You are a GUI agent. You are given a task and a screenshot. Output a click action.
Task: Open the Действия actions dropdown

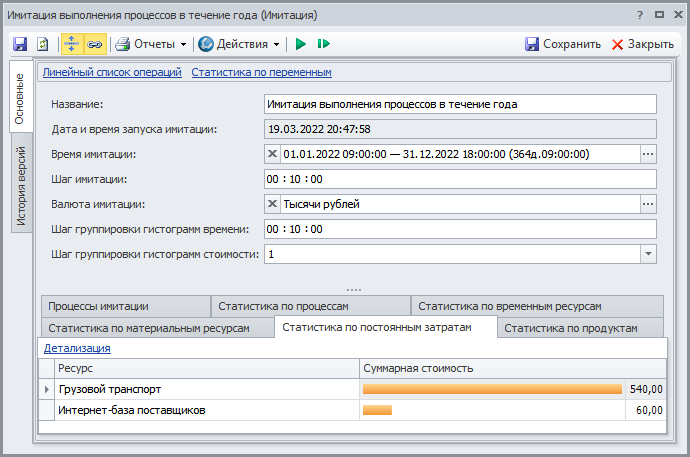point(239,44)
